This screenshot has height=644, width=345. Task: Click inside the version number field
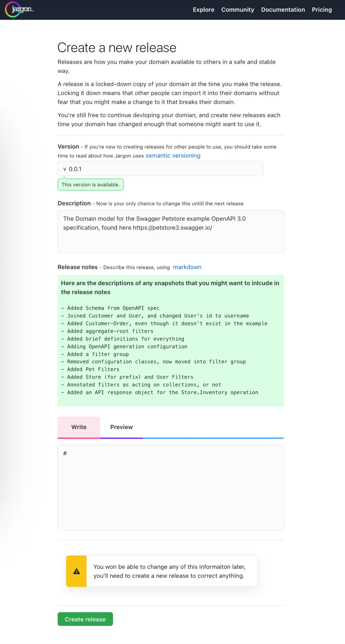pos(160,168)
